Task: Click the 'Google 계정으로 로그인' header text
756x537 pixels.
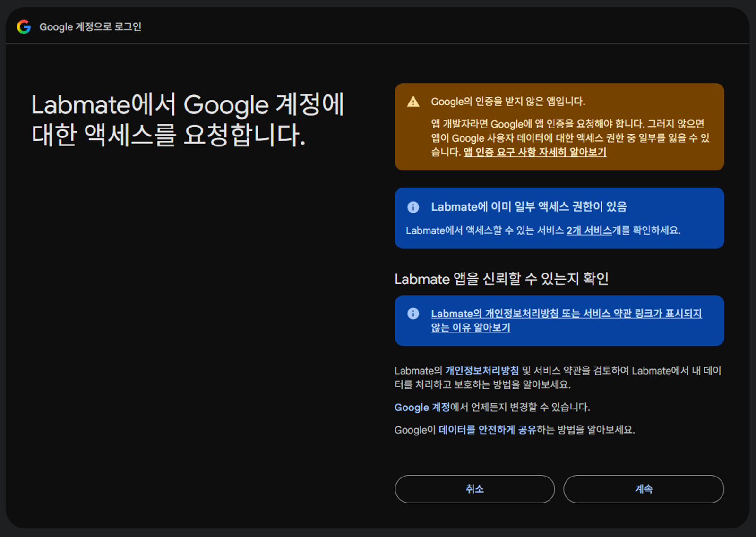Action: (x=90, y=27)
